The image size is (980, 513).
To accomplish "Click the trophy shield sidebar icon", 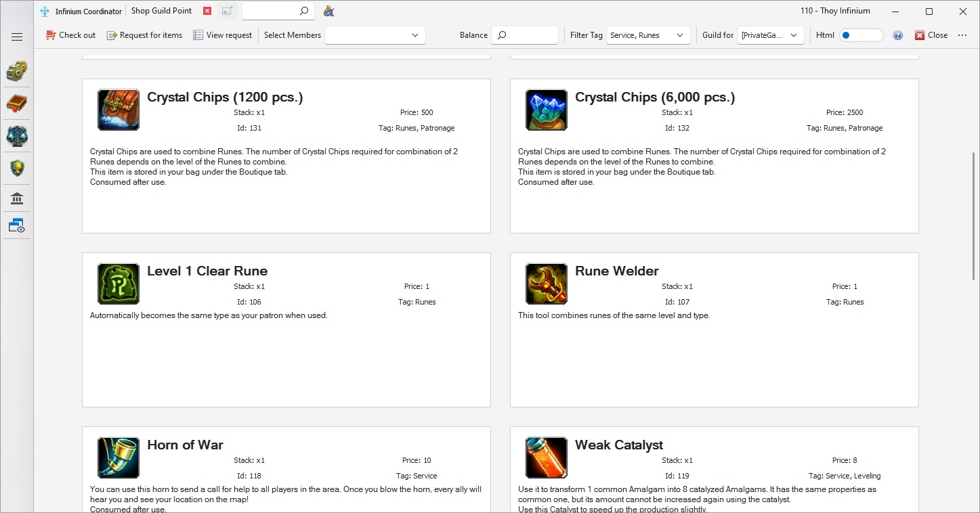I will (17, 168).
